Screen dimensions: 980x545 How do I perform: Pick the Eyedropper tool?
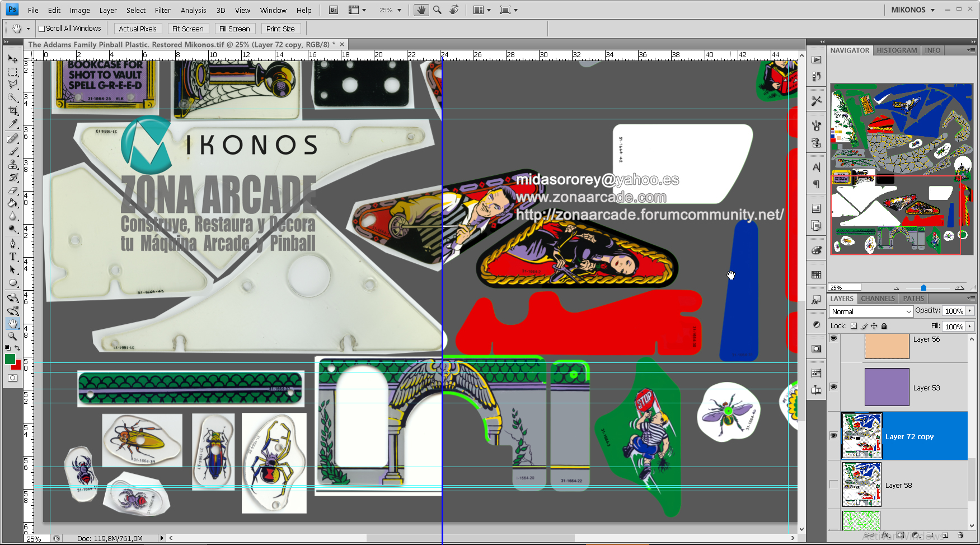(12, 124)
